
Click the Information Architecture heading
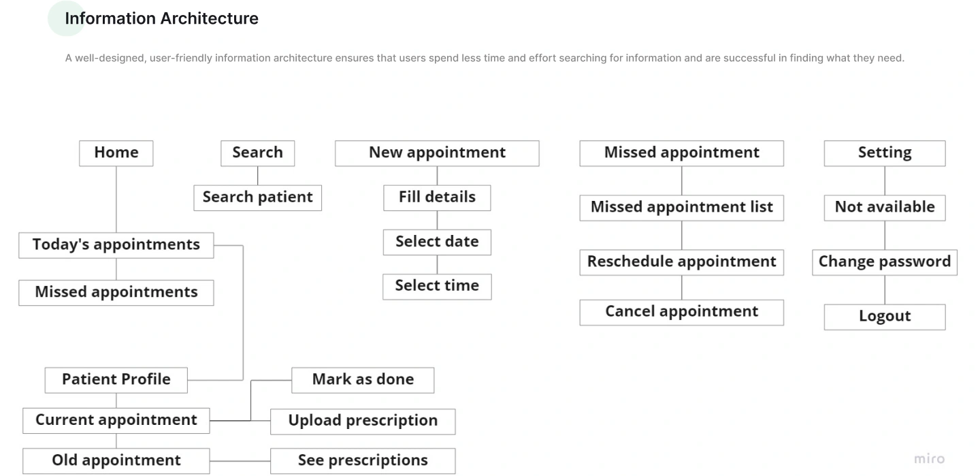[x=161, y=18]
